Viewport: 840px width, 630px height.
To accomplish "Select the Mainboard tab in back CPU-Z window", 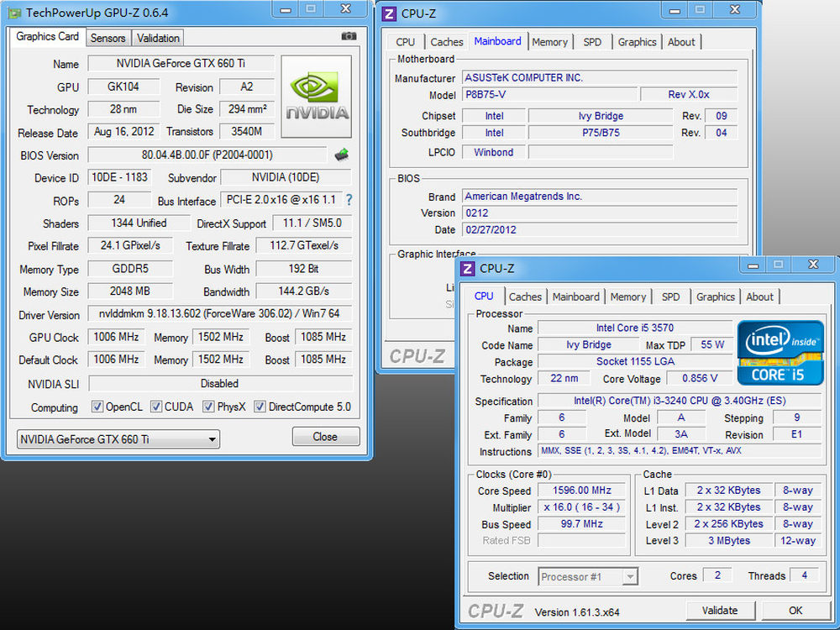I will 497,40.
